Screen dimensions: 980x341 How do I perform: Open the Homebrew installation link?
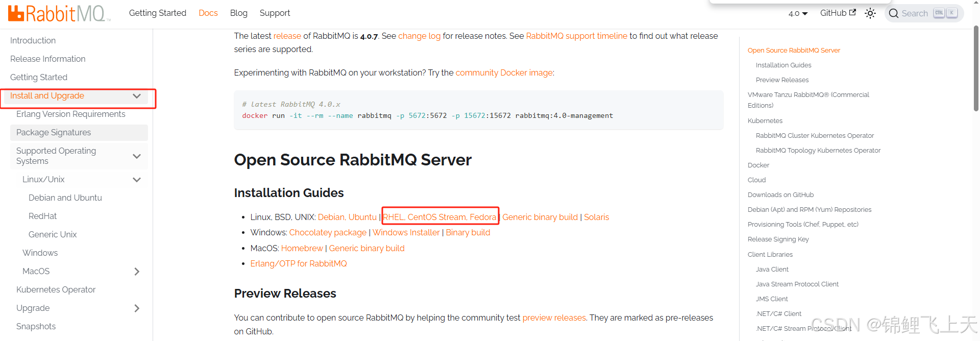pos(302,248)
